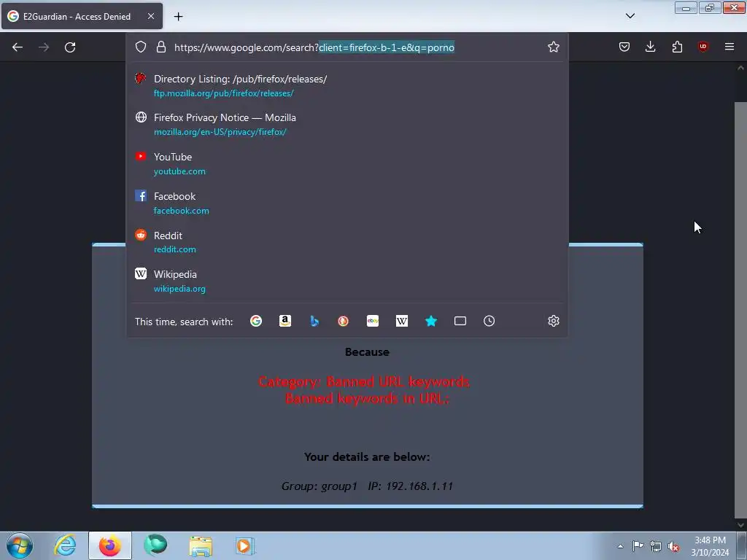Open a new tab
747x560 pixels.
tap(178, 17)
